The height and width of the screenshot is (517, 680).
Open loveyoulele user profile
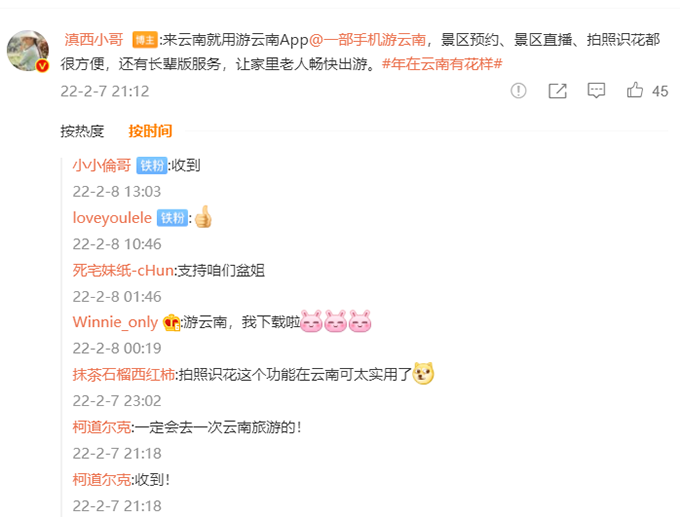coord(112,218)
